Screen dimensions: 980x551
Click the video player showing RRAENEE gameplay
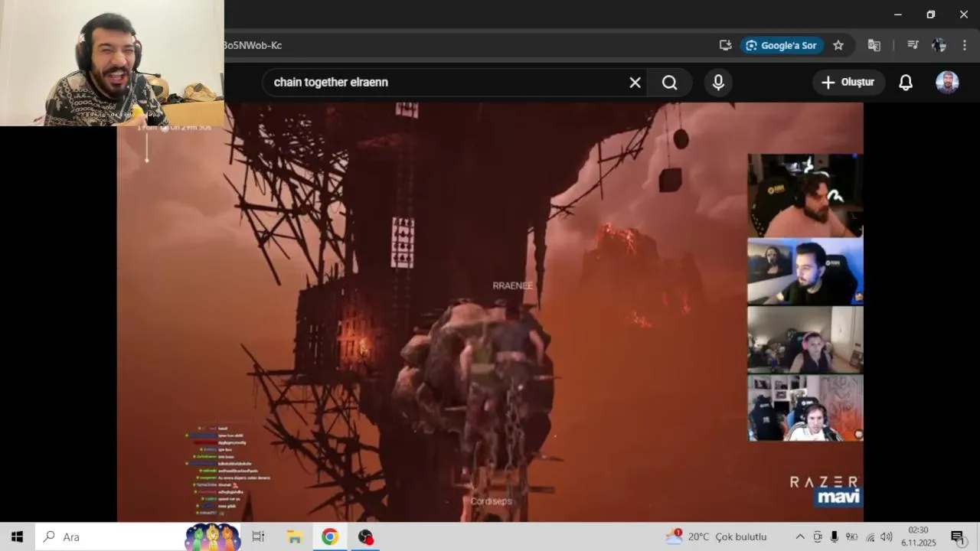(x=490, y=312)
